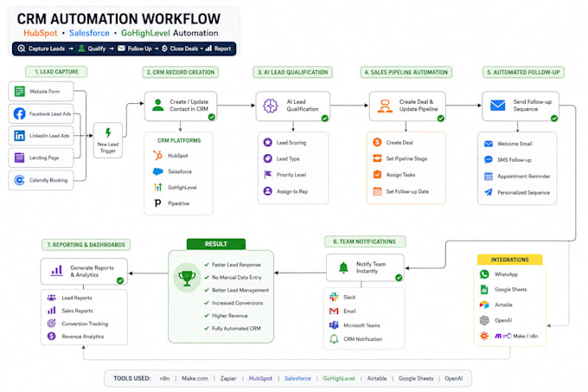
Task: Select the Pipedrive P icon
Action: (158, 203)
